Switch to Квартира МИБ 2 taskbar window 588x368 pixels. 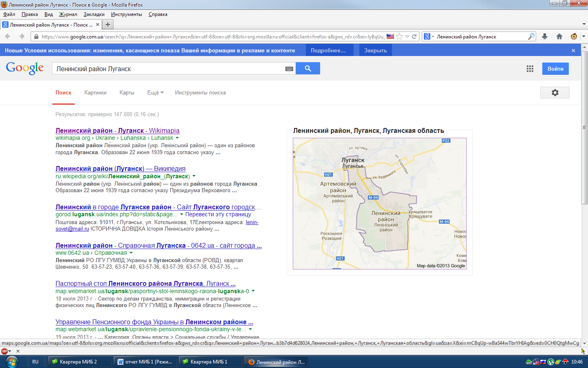80,362
